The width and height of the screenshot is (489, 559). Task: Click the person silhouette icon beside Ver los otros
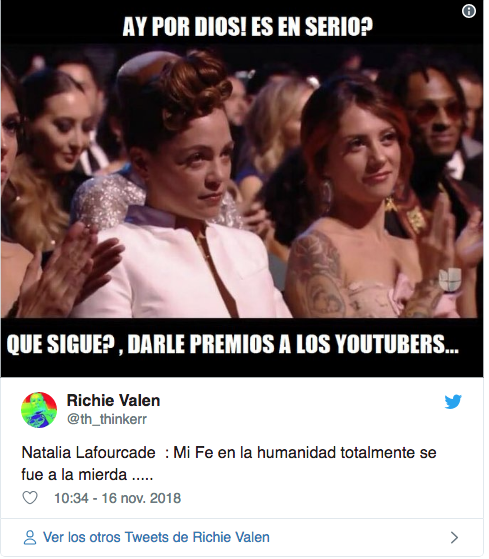coord(30,542)
